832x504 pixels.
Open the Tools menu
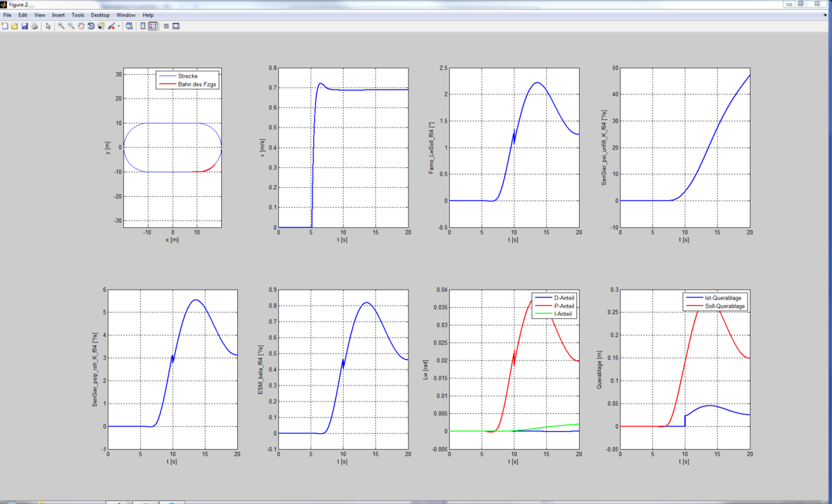78,15
